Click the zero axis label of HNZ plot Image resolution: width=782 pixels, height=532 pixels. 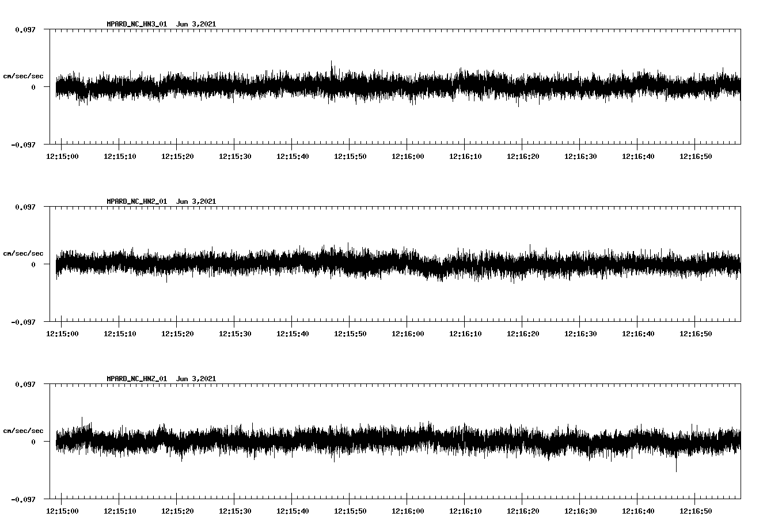(33, 442)
